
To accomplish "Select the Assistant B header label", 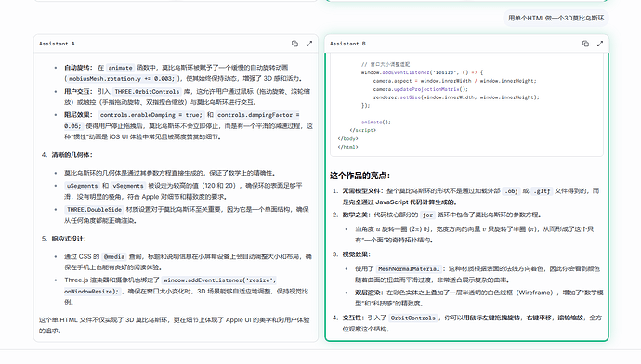I will (x=347, y=44).
